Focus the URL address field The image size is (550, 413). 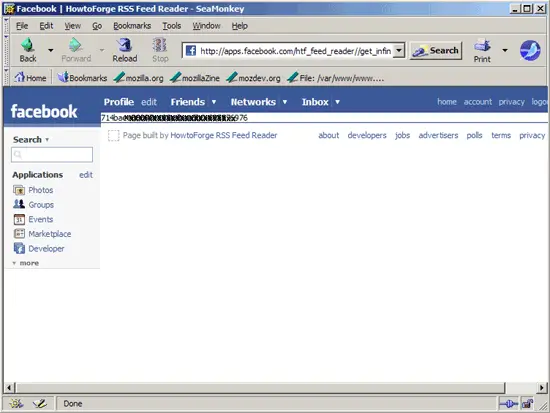point(295,51)
